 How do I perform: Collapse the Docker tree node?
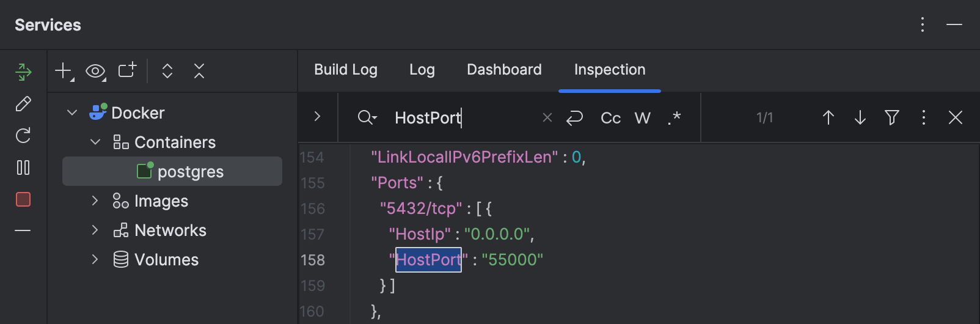click(72, 112)
